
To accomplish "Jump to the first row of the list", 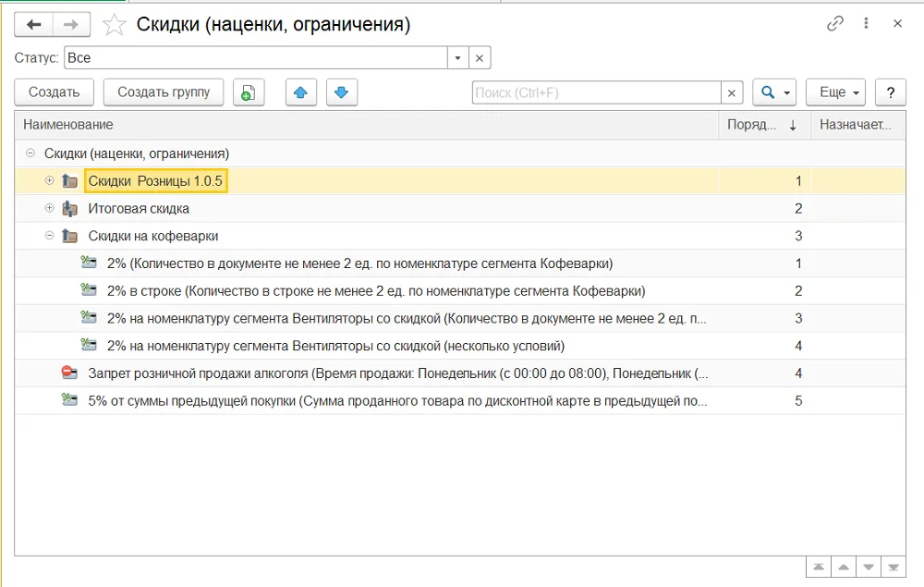I will (819, 567).
